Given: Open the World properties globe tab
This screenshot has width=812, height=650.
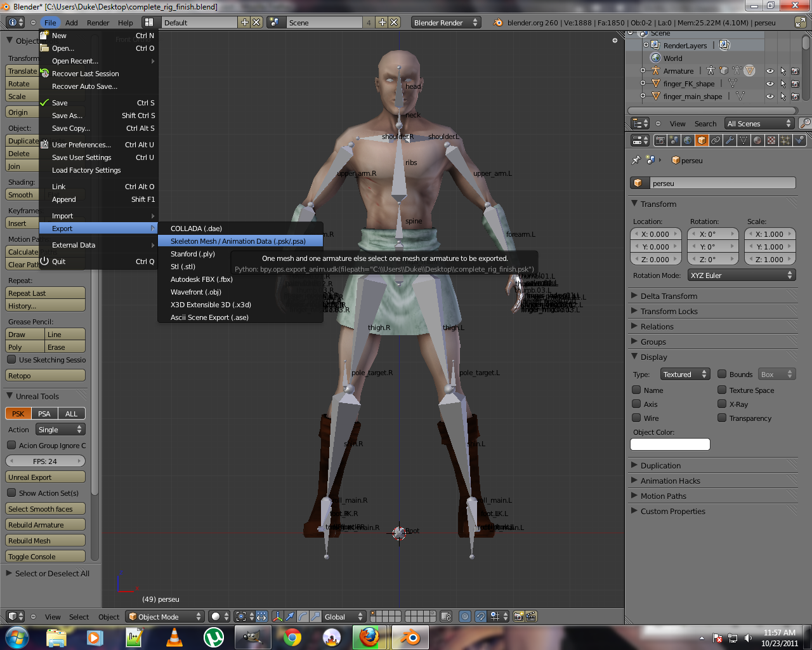Looking at the screenshot, I should coord(688,140).
